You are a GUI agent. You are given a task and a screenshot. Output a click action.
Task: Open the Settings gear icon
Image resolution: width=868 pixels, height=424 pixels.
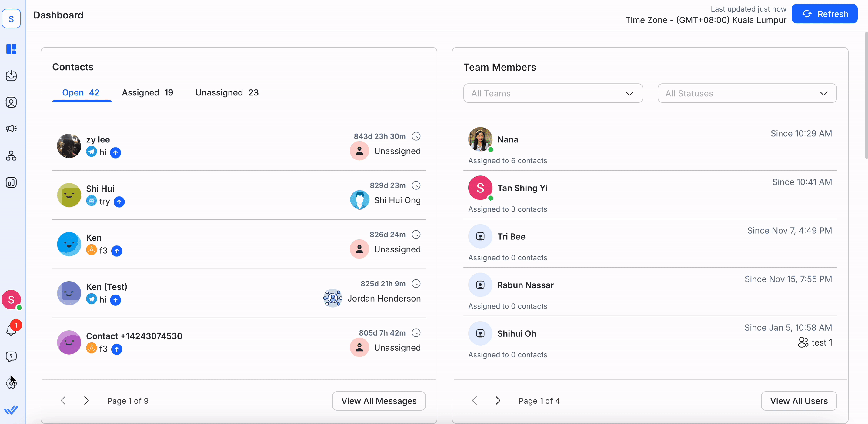(x=11, y=383)
